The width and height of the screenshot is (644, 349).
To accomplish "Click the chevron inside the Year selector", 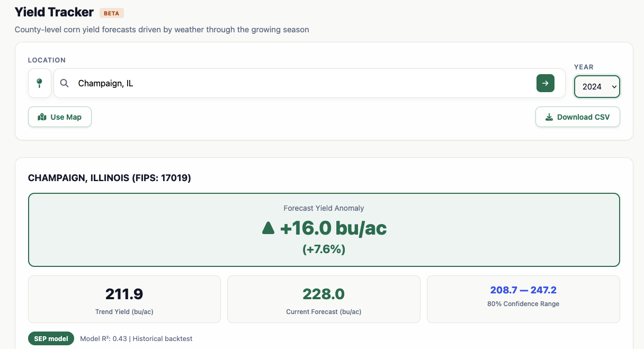I will click(x=613, y=86).
